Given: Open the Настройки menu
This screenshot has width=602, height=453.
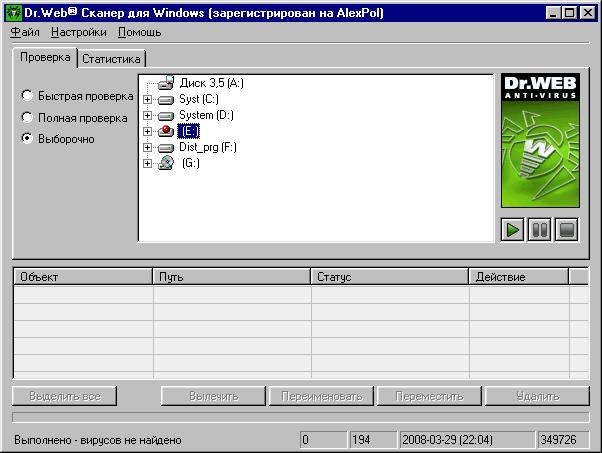Looking at the screenshot, I should [x=79, y=32].
